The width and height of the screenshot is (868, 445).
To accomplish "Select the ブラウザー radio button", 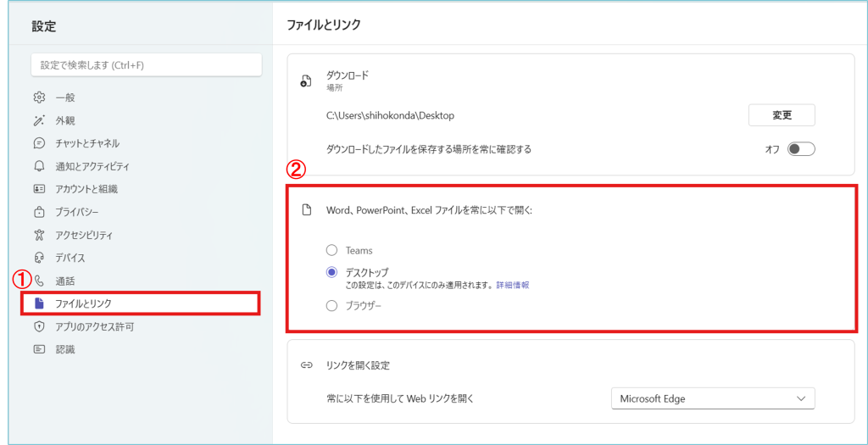I will coord(331,306).
